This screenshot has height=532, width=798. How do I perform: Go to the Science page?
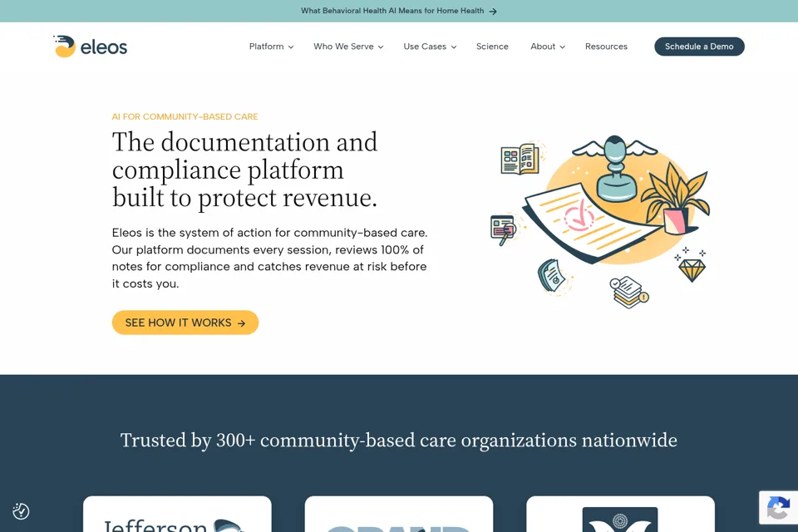click(492, 47)
